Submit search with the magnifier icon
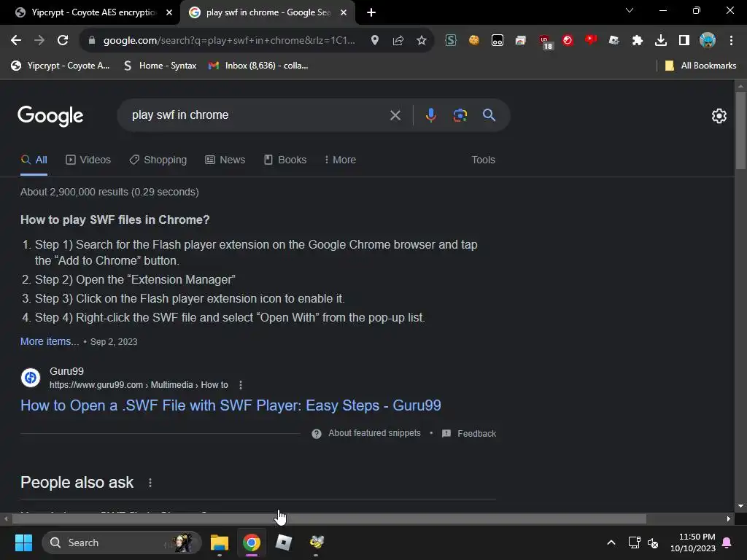Screen dimensions: 747x560 (x=489, y=114)
